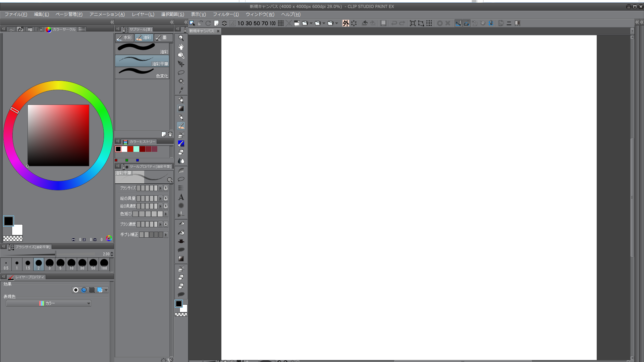Toggle the tone effect in Layer Property
This screenshot has height=362, width=644.
92,290
